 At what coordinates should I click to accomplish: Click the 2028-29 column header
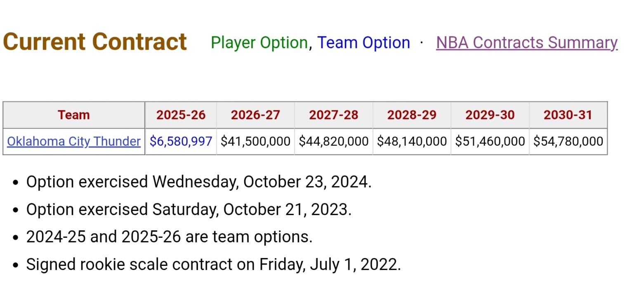412,115
